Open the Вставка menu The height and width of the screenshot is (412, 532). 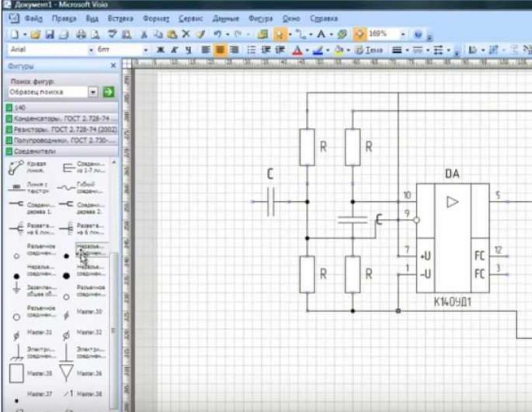[x=121, y=18]
